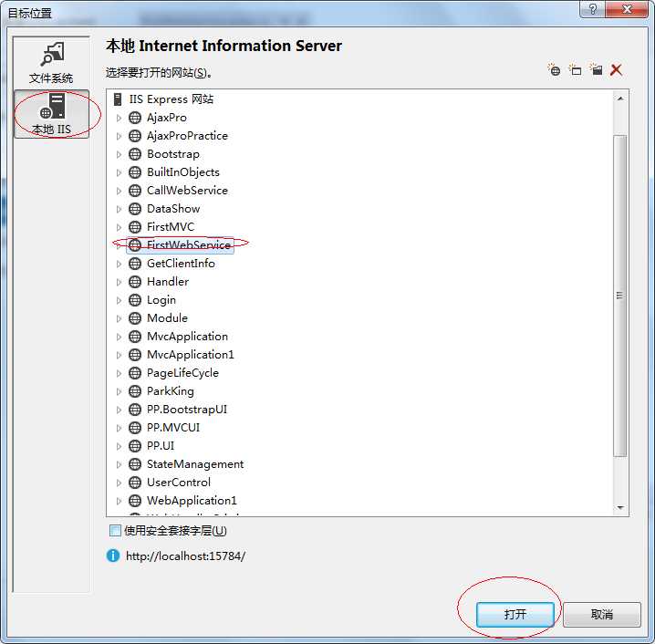The height and width of the screenshot is (644, 655).
Task: Switch to the 本地 IIS tab
Action: click(51, 114)
